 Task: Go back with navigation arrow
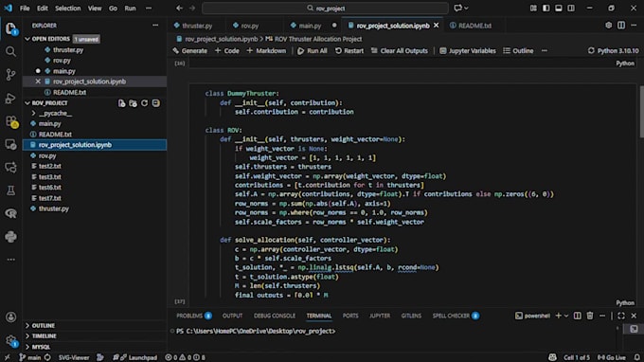tap(180, 8)
